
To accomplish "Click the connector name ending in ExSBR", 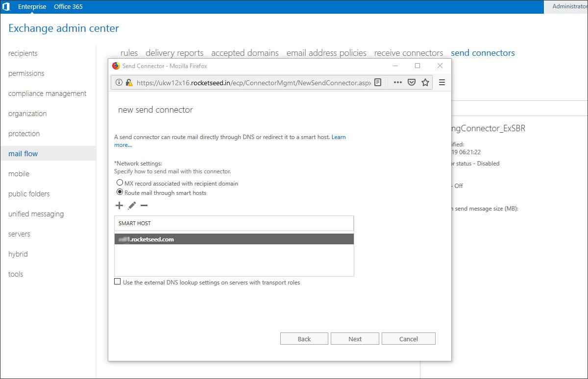I will (489, 128).
